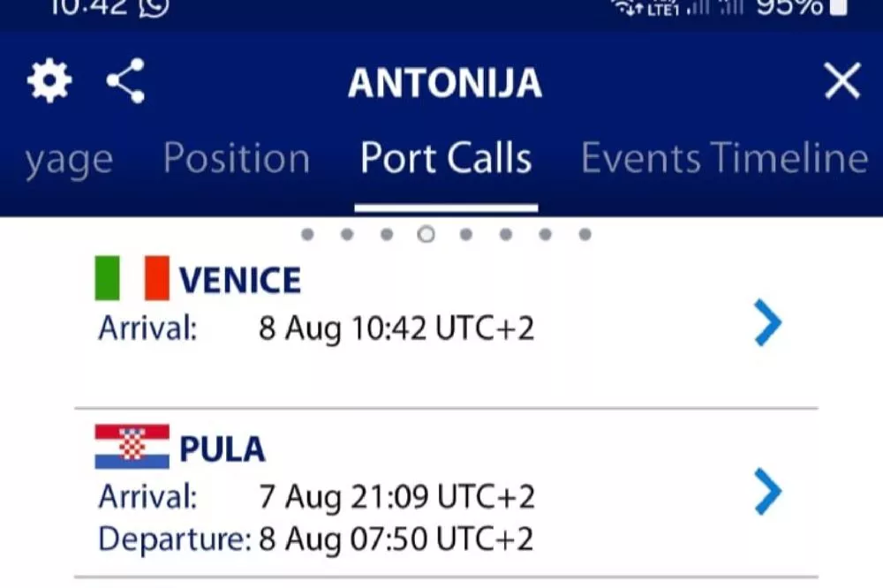Go to the partially visible Voyage tab
883x588 pixels.
point(68,161)
